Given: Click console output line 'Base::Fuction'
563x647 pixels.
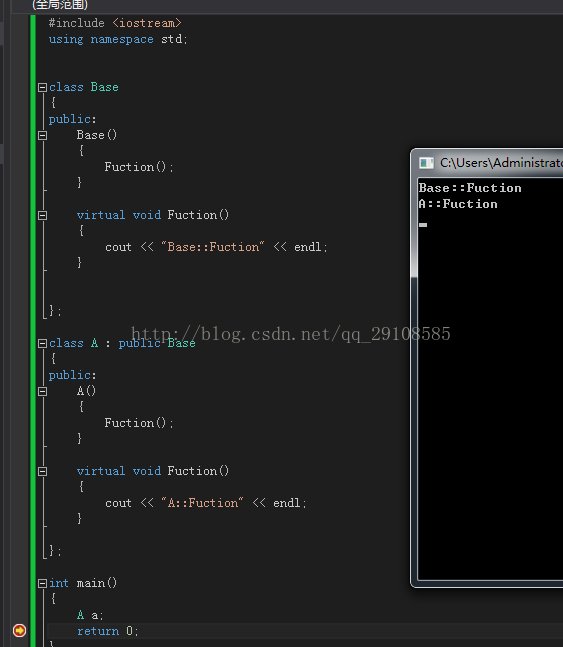Looking at the screenshot, I should click(470, 188).
